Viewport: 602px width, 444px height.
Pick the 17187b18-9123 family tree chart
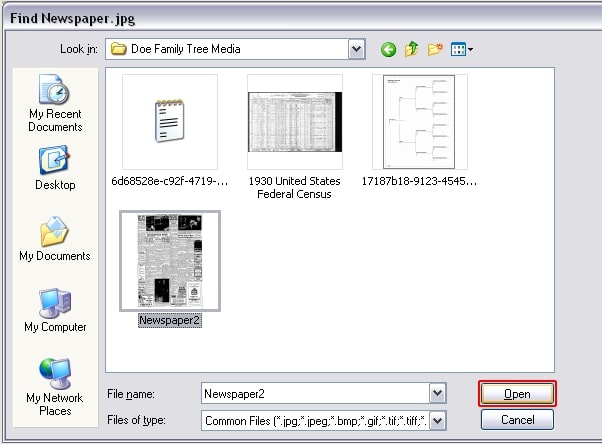[419, 122]
